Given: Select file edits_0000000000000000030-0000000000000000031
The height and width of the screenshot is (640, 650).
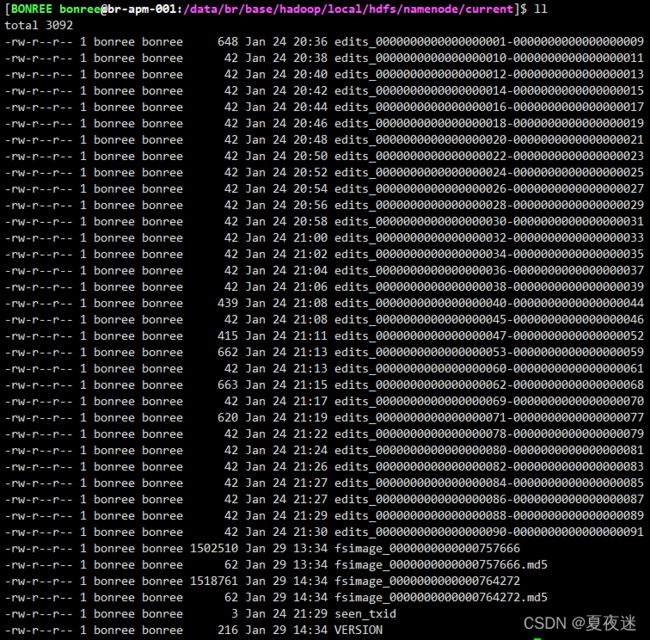Looking at the screenshot, I should click(489, 222).
